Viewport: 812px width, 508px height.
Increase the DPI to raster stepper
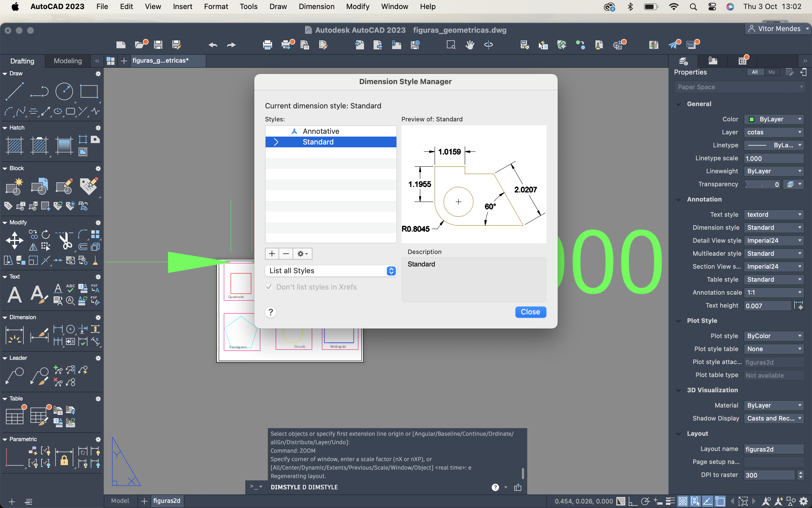801,472
